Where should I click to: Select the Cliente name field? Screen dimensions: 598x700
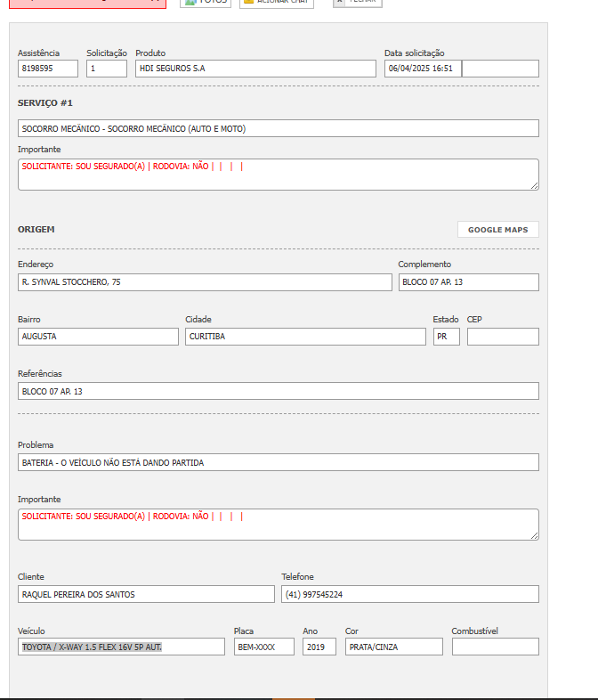click(146, 594)
